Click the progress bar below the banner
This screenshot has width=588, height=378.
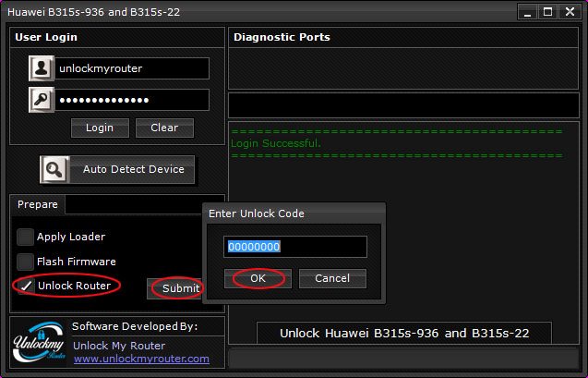[403, 359]
